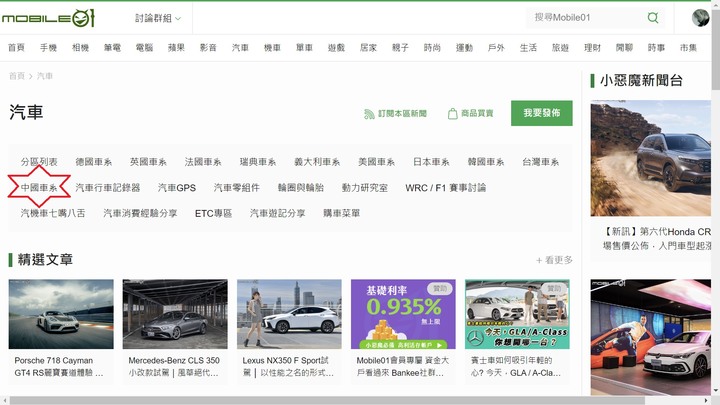Image resolution: width=720 pixels, height=405 pixels.
Task: Open the 運動 nav item
Action: (464, 48)
